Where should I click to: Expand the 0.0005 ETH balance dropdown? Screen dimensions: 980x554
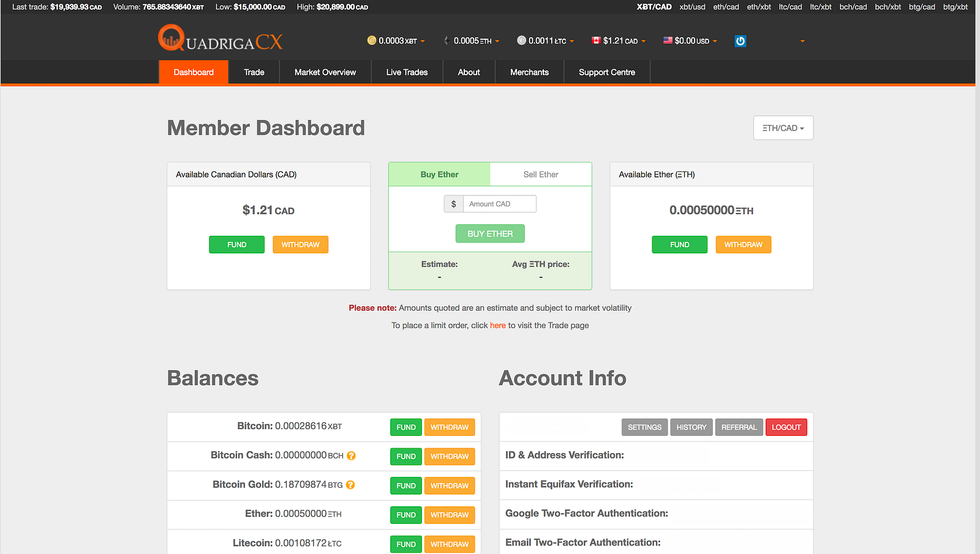coord(472,41)
